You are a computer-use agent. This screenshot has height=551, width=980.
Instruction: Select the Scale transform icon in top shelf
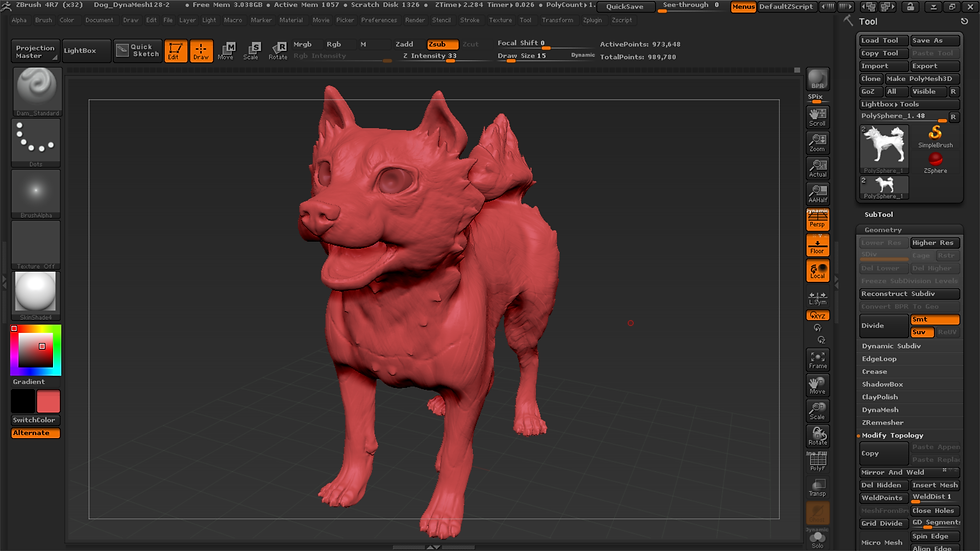(252, 51)
